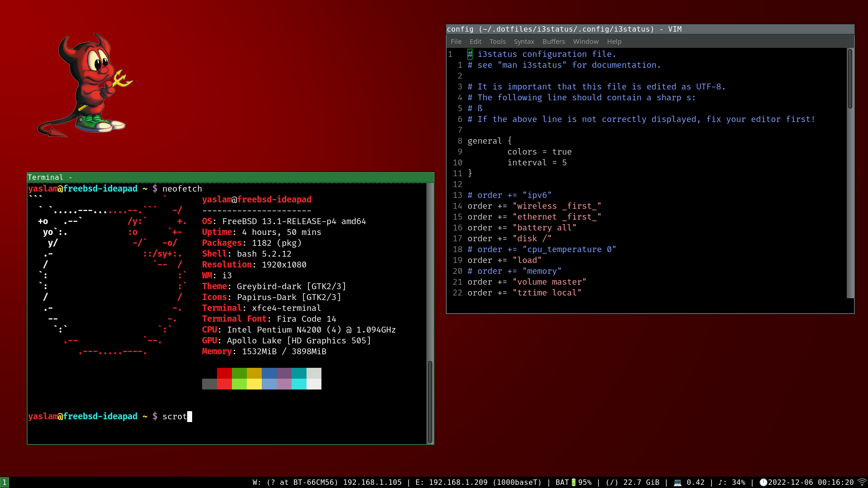The width and height of the screenshot is (868, 488).
Task: Open the Help menu in VIM
Action: click(x=614, y=42)
